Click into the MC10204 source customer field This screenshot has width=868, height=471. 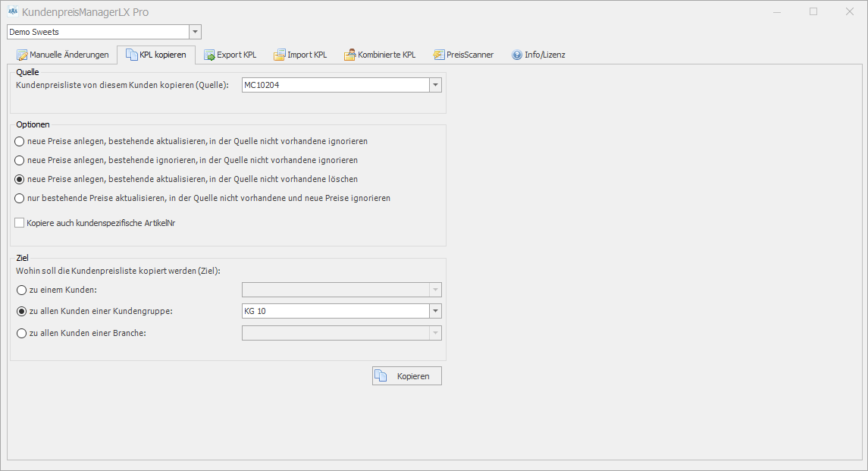(334, 85)
